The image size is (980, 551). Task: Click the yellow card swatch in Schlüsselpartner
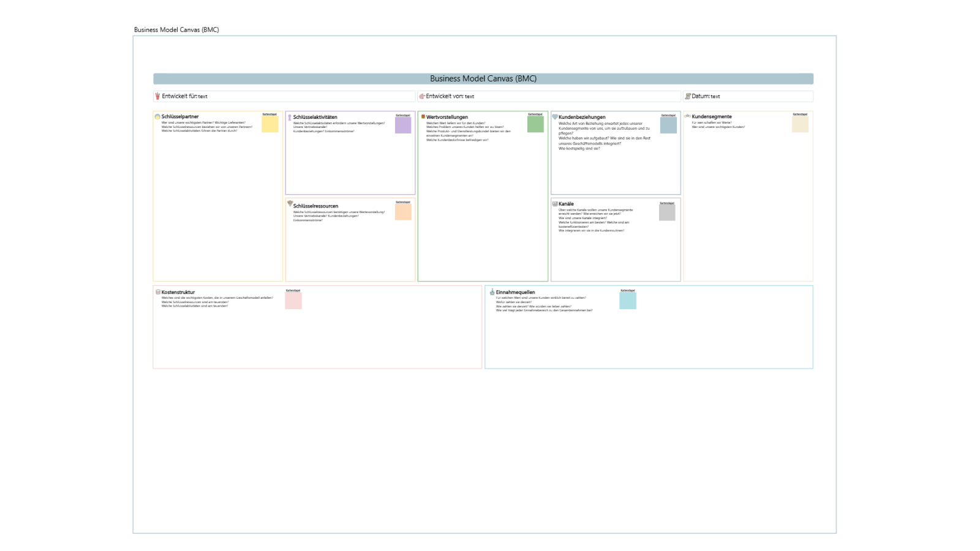tap(269, 123)
